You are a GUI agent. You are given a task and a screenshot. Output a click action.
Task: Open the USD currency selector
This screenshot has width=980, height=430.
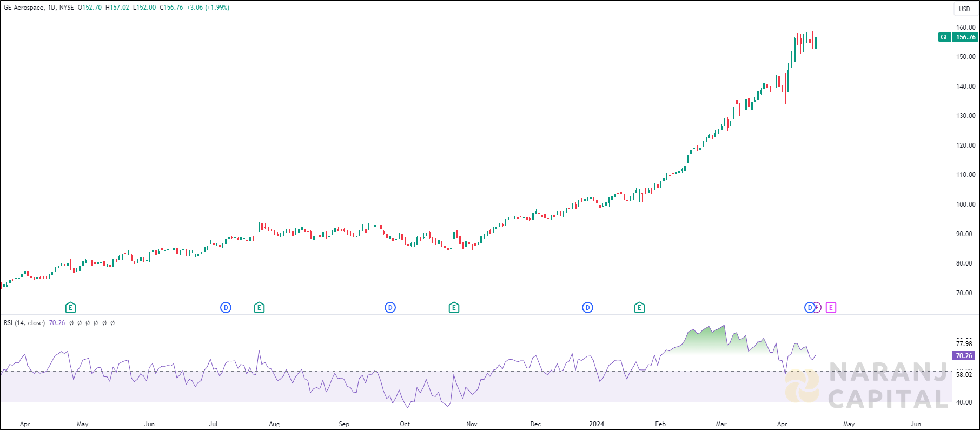coord(965,9)
